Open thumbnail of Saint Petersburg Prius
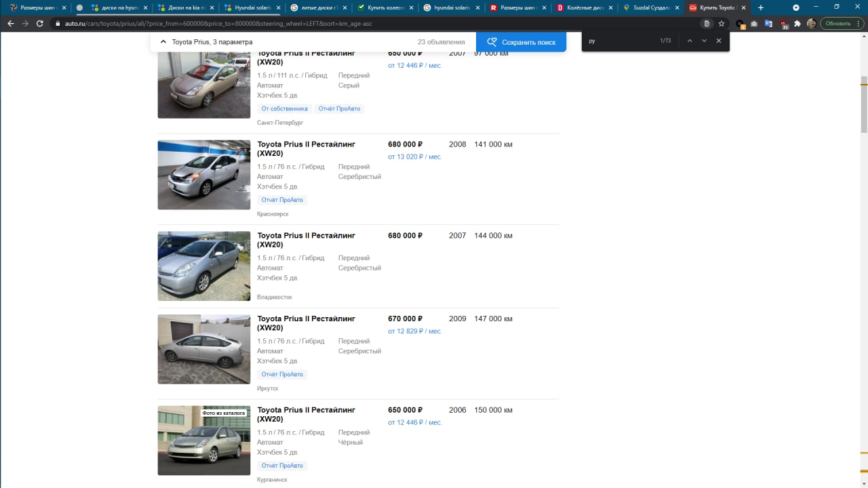 (x=203, y=84)
